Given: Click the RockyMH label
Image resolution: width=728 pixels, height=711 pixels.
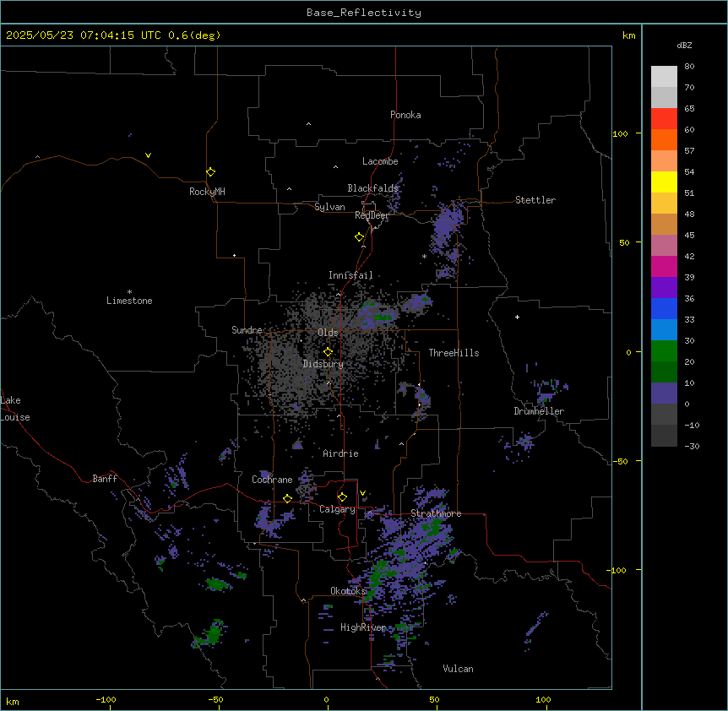Looking at the screenshot, I should click(x=207, y=192).
